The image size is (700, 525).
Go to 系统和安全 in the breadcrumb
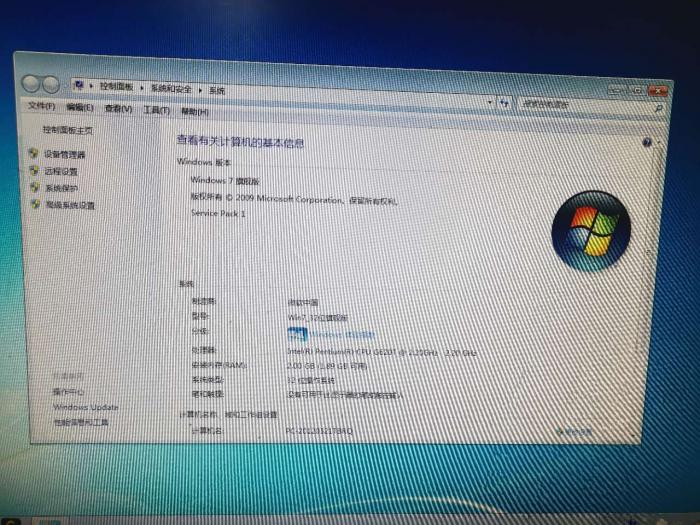click(171, 88)
